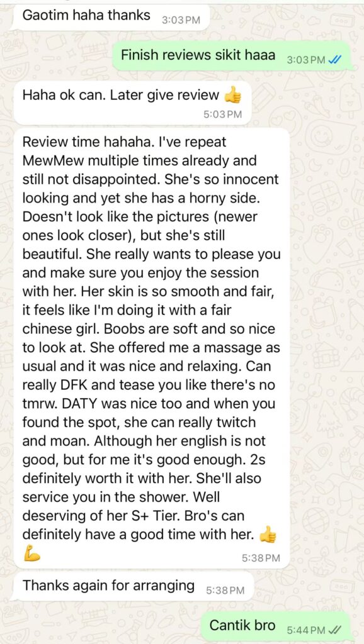Click the 5:03 PM timestamp

click(x=222, y=114)
